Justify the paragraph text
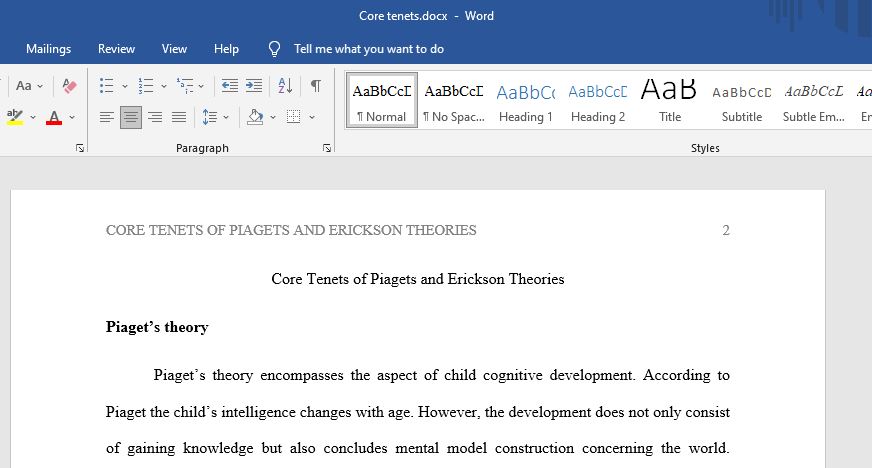Image resolution: width=872 pixels, height=468 pixels. coord(179,117)
